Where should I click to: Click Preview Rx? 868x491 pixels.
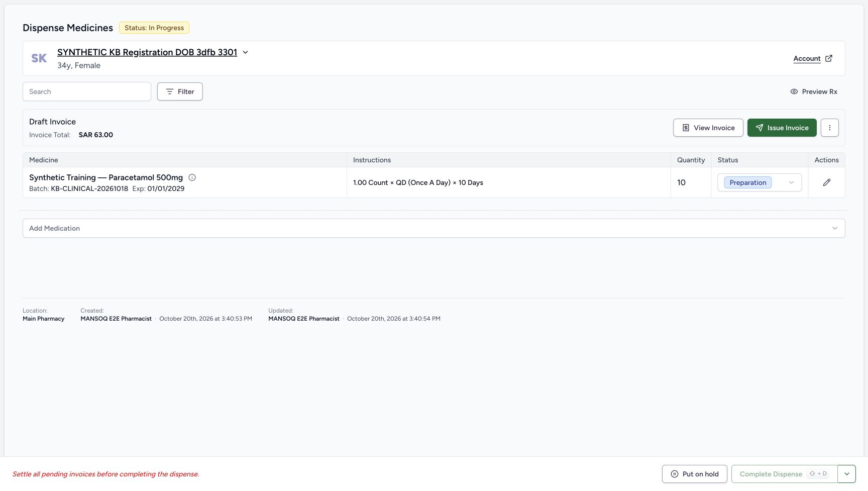pos(814,91)
